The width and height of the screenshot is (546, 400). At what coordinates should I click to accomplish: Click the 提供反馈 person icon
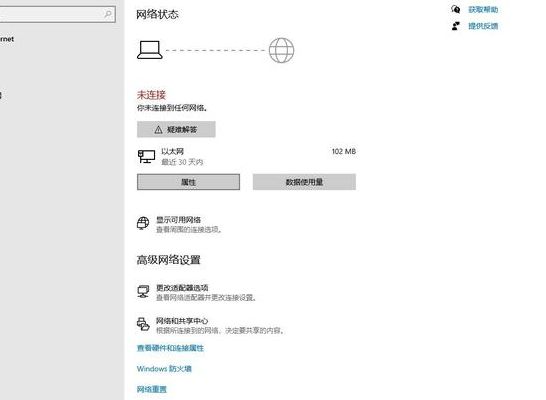pyautogui.click(x=455, y=26)
